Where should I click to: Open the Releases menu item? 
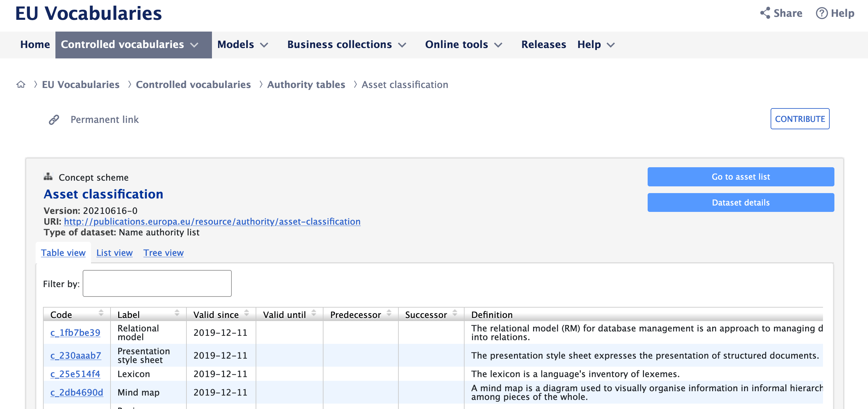(x=543, y=45)
